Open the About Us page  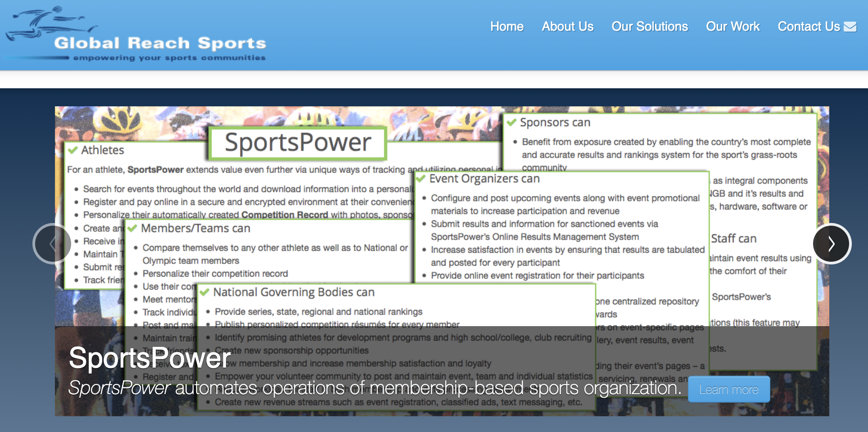coord(568,27)
